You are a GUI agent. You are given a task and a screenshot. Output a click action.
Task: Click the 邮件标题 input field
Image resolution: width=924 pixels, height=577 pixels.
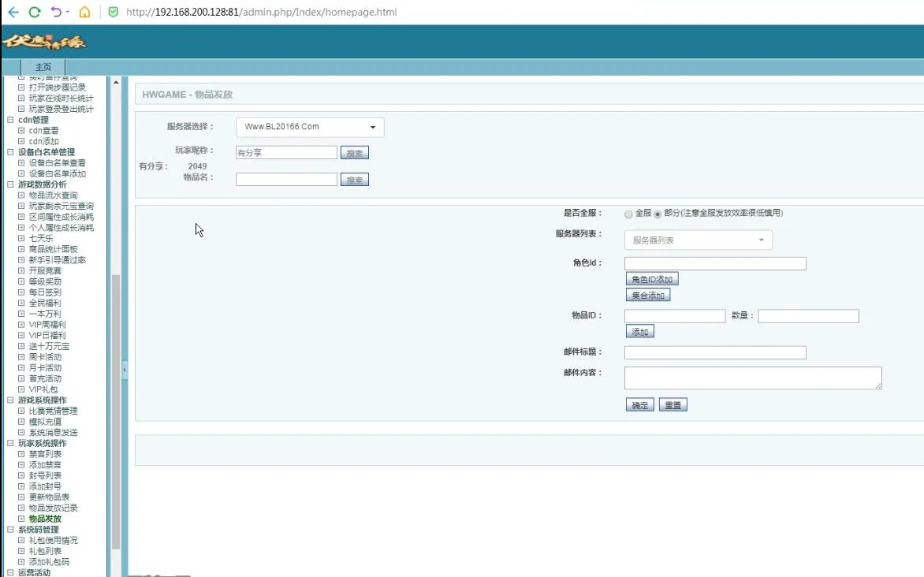coord(715,352)
